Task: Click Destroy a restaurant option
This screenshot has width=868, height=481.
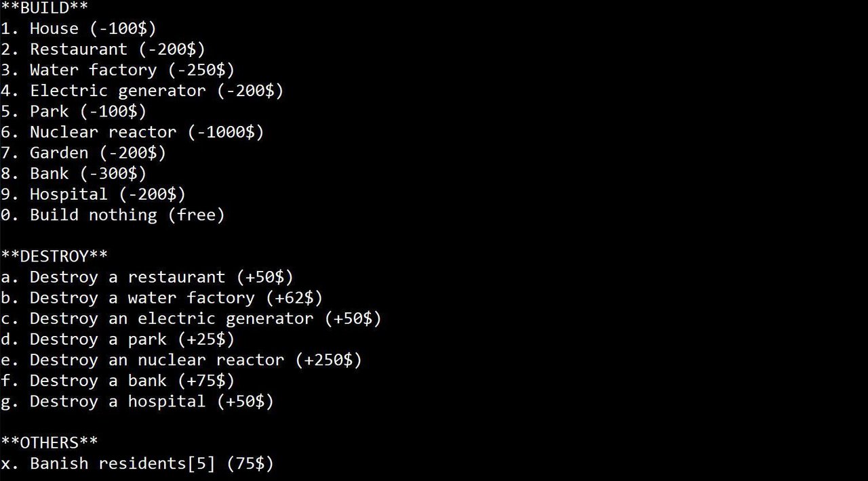Action: click(x=147, y=277)
